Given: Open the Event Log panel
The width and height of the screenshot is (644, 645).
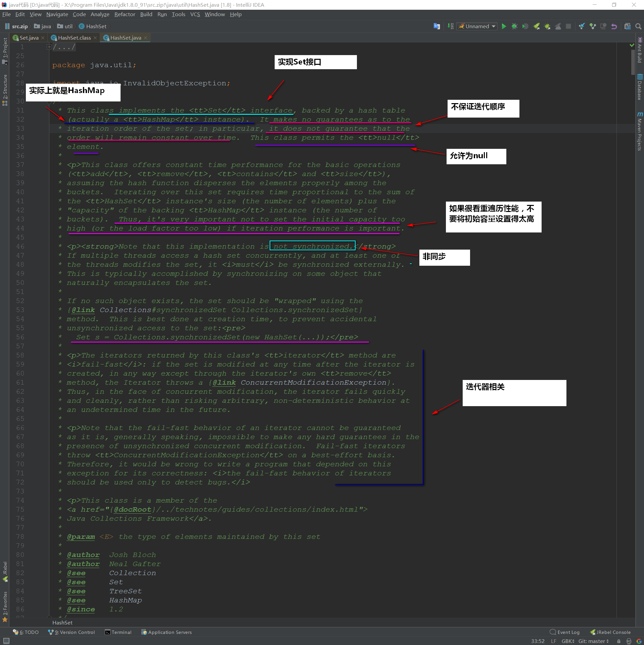Looking at the screenshot, I should 565,632.
